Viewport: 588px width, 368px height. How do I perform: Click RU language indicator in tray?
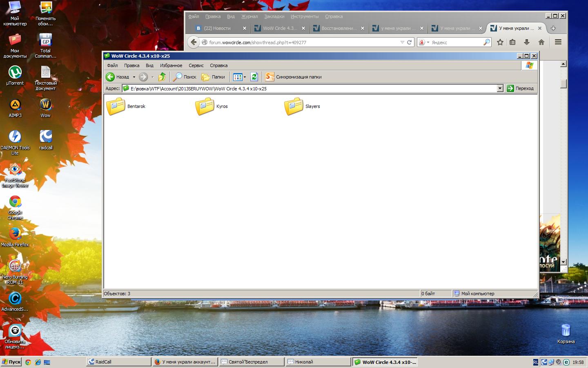[536, 362]
